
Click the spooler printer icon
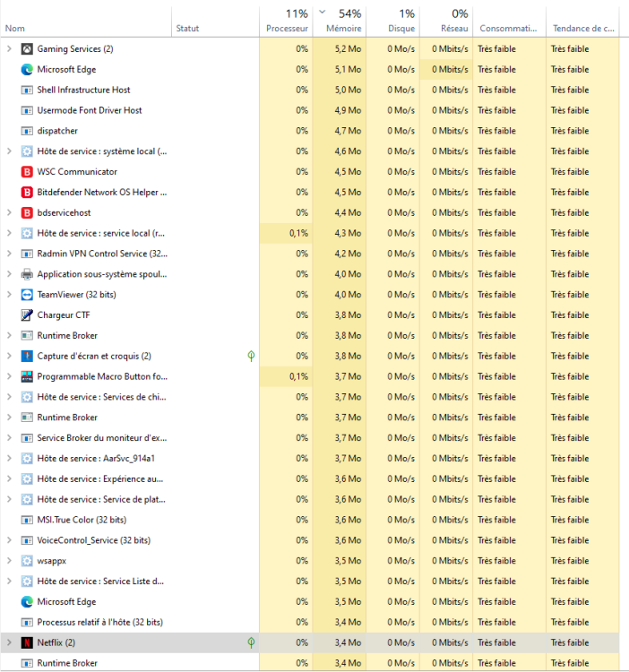coord(27,274)
